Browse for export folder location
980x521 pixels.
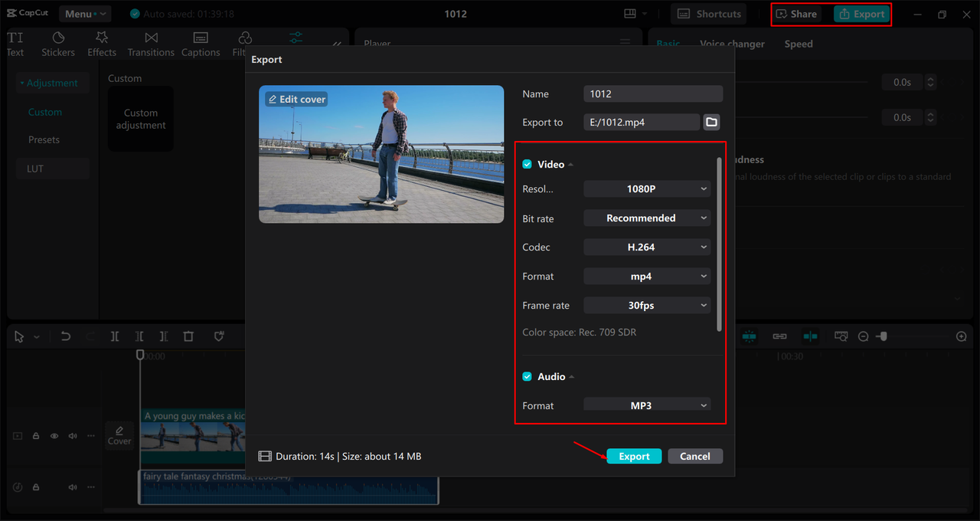711,122
